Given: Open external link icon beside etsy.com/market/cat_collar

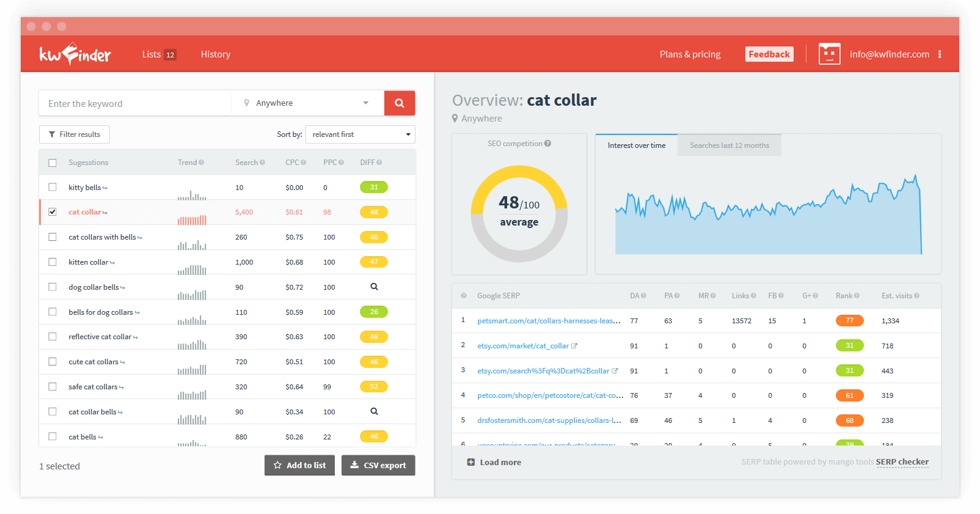Looking at the screenshot, I should (x=574, y=346).
